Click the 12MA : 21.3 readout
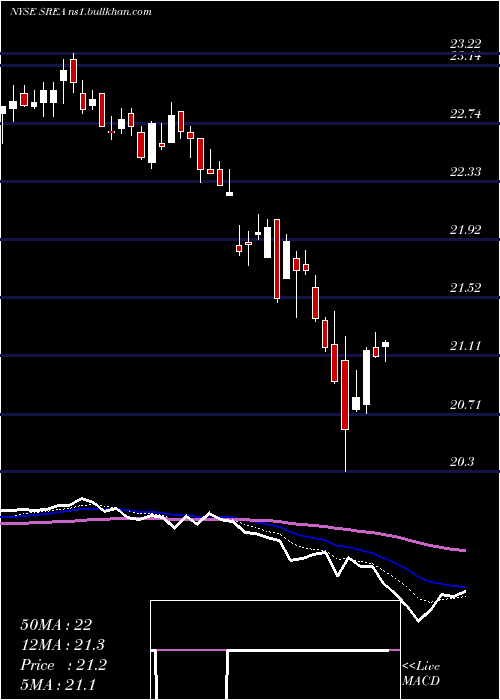The width and height of the screenshot is (500, 700). (63, 645)
